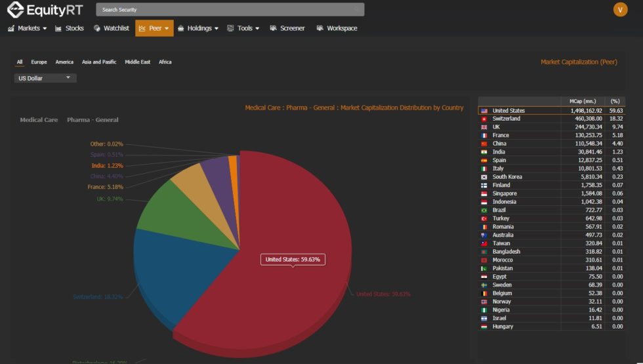The height and width of the screenshot is (364, 643).
Task: Expand the Markets dropdown menu
Action: pos(28,28)
